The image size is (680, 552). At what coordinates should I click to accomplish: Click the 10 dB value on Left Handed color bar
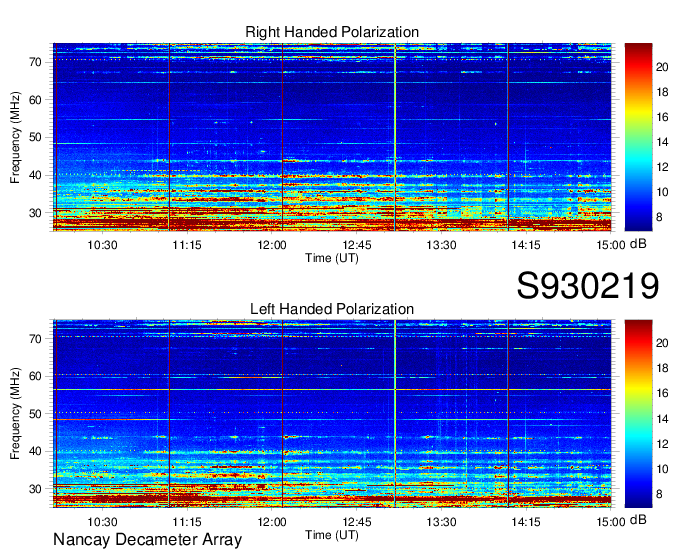tap(662, 469)
